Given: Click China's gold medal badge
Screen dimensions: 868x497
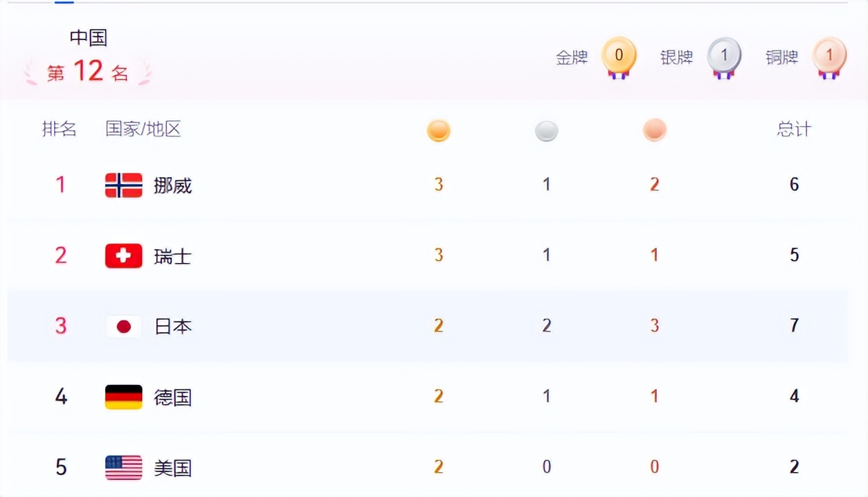Looking at the screenshot, I should pos(618,56).
